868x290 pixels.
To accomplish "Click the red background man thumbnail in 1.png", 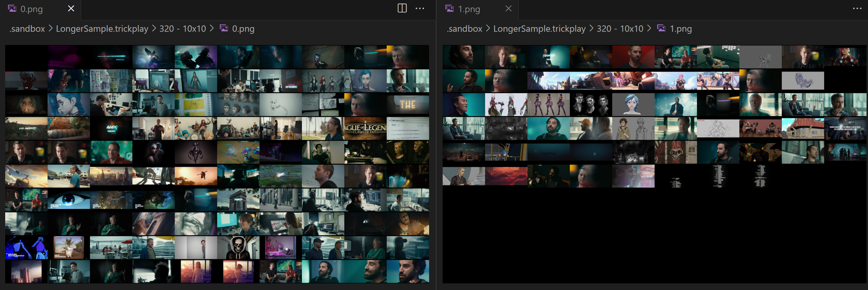I will coord(633,57).
